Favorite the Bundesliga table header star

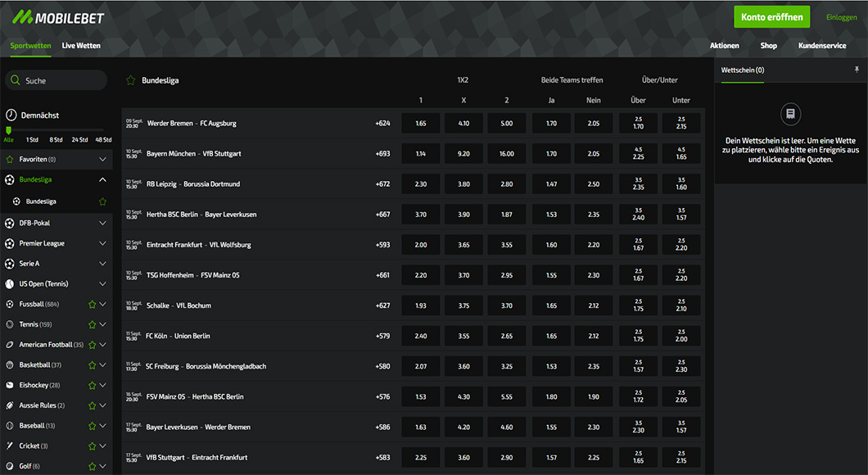[131, 80]
